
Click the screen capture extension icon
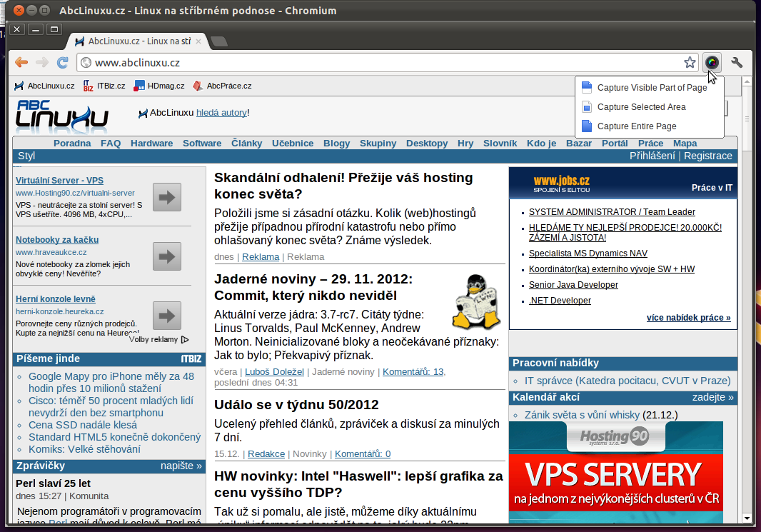712,62
